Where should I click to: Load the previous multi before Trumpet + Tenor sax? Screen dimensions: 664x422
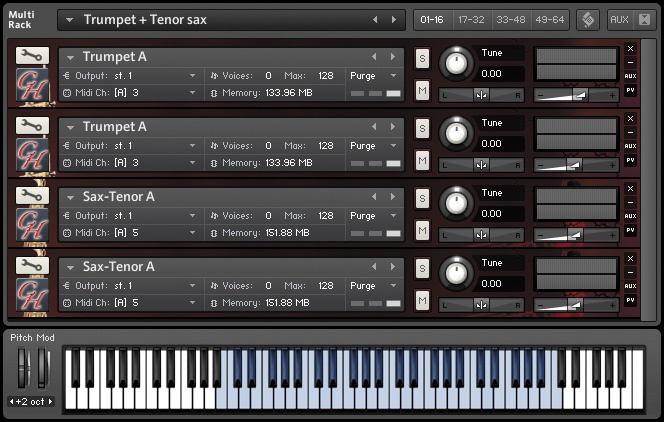pyautogui.click(x=375, y=20)
